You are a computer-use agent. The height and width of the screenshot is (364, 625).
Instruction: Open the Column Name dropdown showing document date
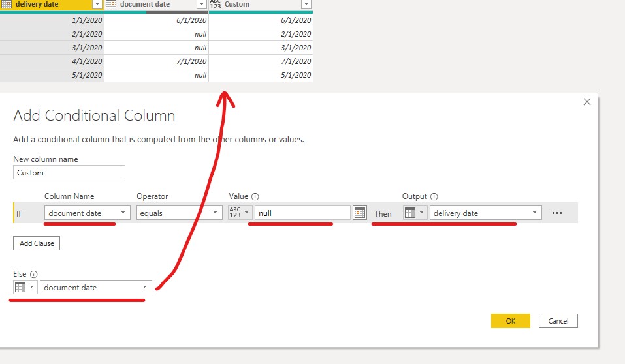[x=88, y=213]
